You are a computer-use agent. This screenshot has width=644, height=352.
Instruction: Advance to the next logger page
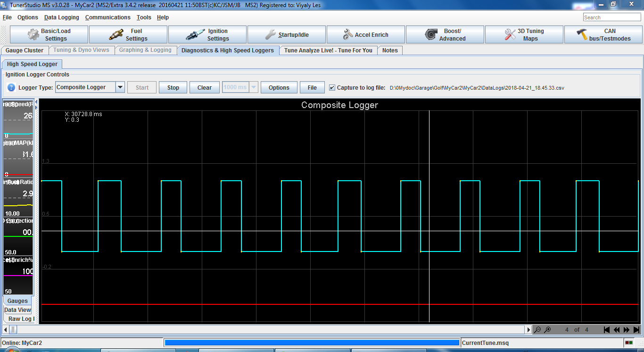click(x=627, y=330)
